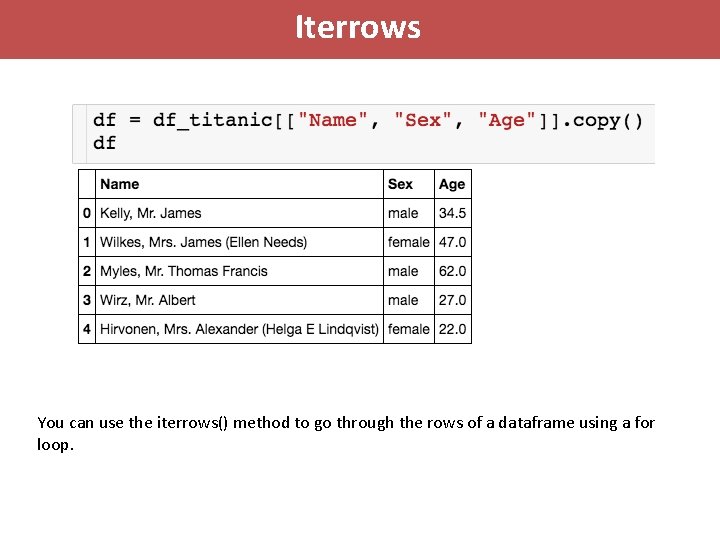Click row index 4 in the table
Screen dimensions: 720x540
(87, 329)
